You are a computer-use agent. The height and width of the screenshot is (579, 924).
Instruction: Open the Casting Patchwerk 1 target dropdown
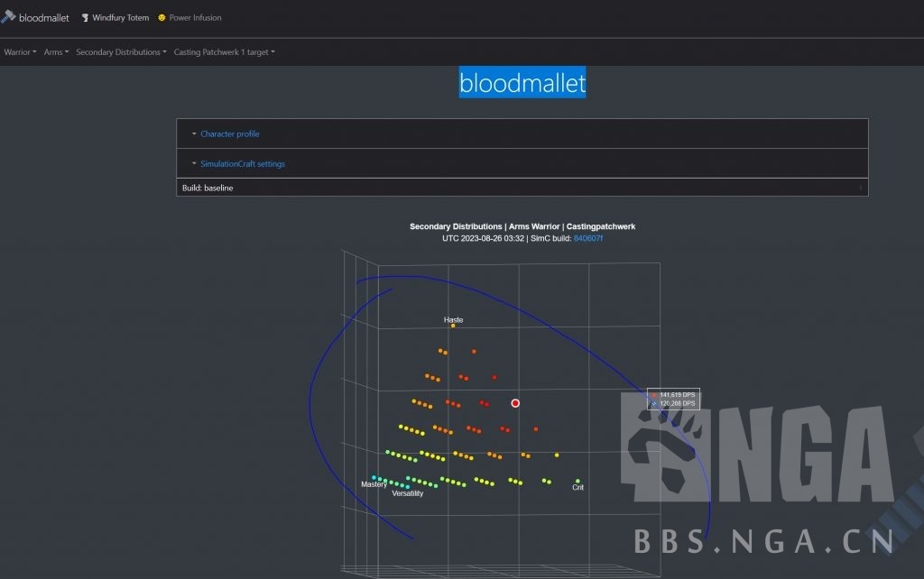[224, 52]
